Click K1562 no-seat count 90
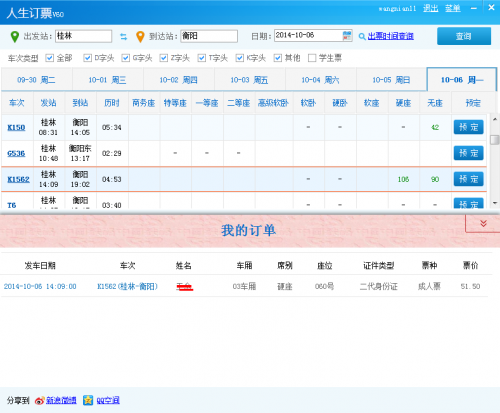 click(x=435, y=179)
